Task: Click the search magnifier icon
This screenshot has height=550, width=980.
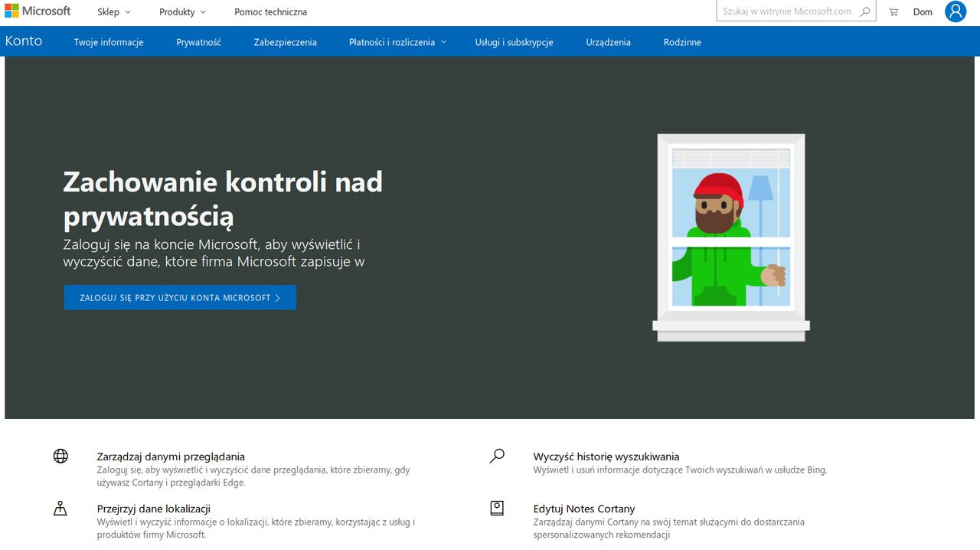Action: coord(865,11)
